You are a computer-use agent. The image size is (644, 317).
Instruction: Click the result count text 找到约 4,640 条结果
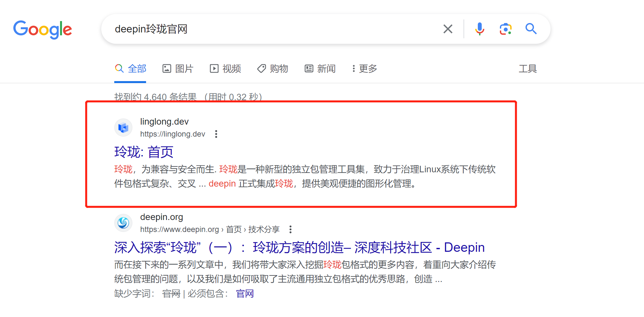pyautogui.click(x=155, y=97)
